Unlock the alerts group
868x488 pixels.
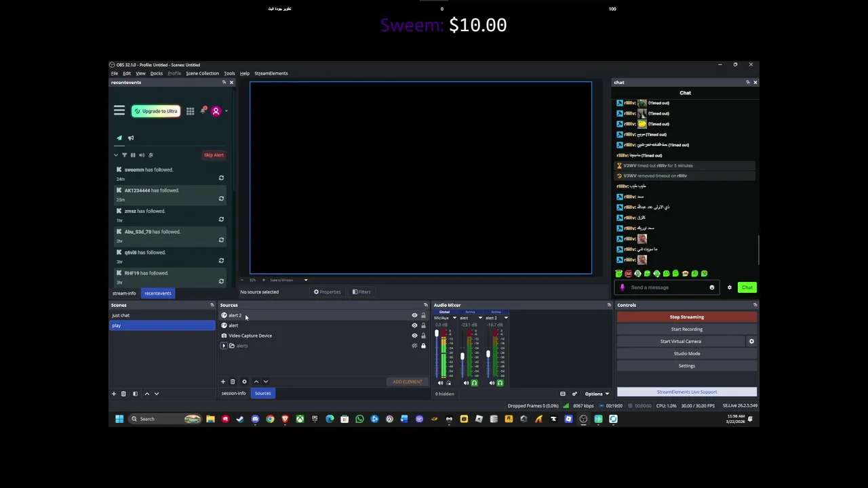pos(423,346)
